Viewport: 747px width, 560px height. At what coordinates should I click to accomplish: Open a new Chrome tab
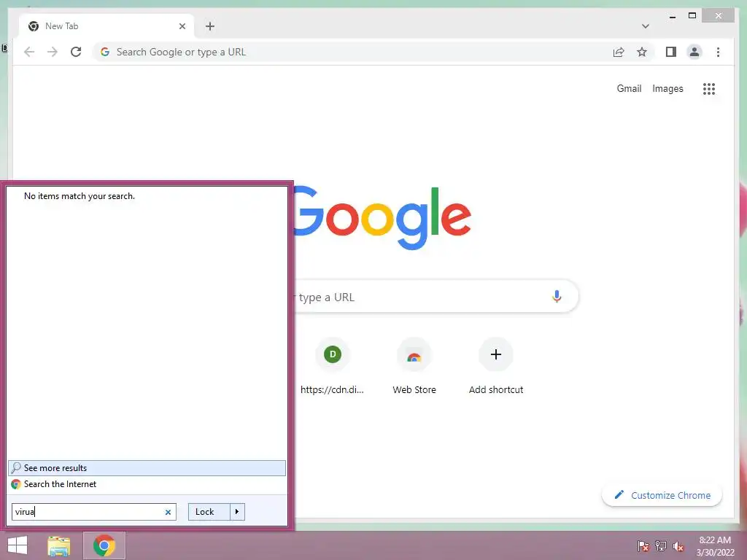point(210,26)
